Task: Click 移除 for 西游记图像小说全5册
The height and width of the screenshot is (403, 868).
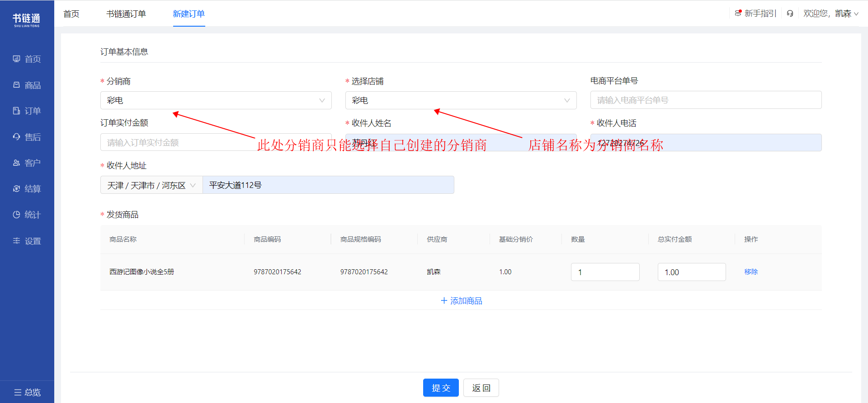Action: (751, 272)
